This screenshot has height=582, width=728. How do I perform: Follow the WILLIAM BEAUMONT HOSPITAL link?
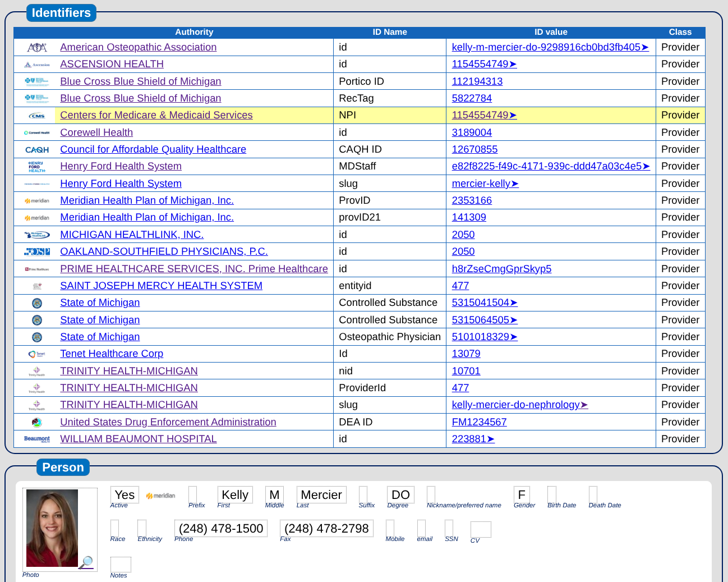[139, 439]
